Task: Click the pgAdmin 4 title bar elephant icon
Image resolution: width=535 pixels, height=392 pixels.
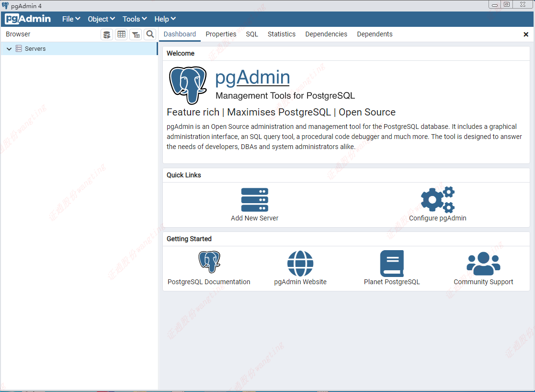Action: tap(5, 5)
